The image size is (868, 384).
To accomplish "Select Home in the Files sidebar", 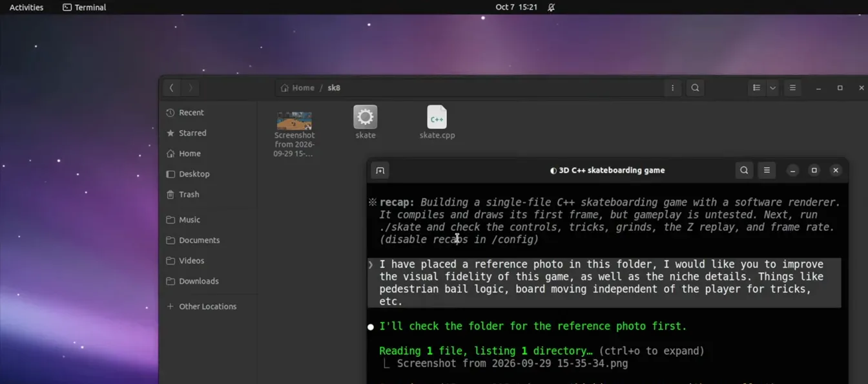I will point(208,154).
